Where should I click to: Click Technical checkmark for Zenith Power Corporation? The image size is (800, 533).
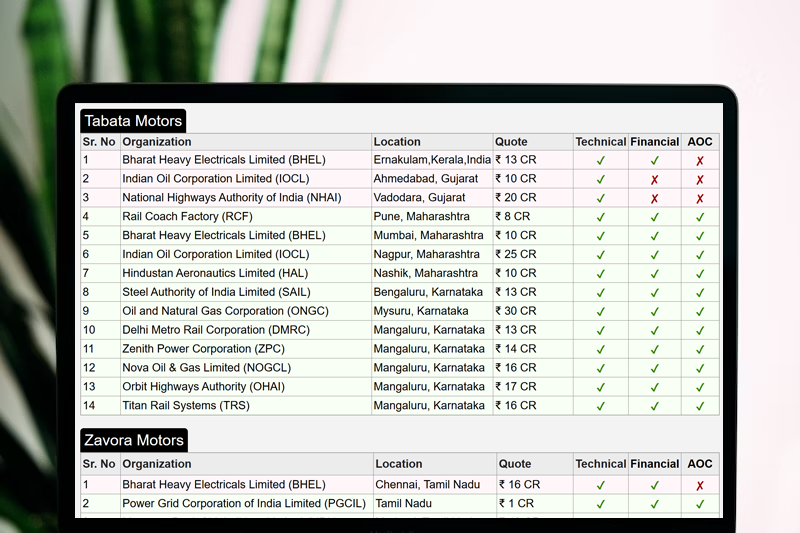click(601, 350)
